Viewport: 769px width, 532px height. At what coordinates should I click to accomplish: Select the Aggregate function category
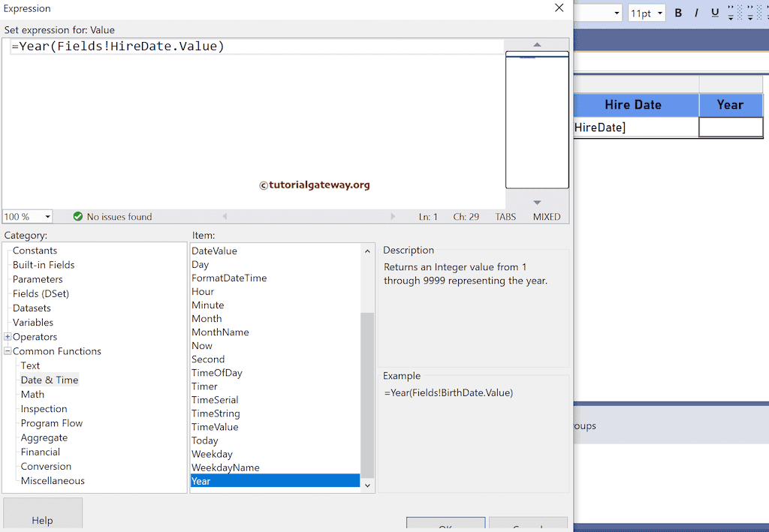point(44,437)
